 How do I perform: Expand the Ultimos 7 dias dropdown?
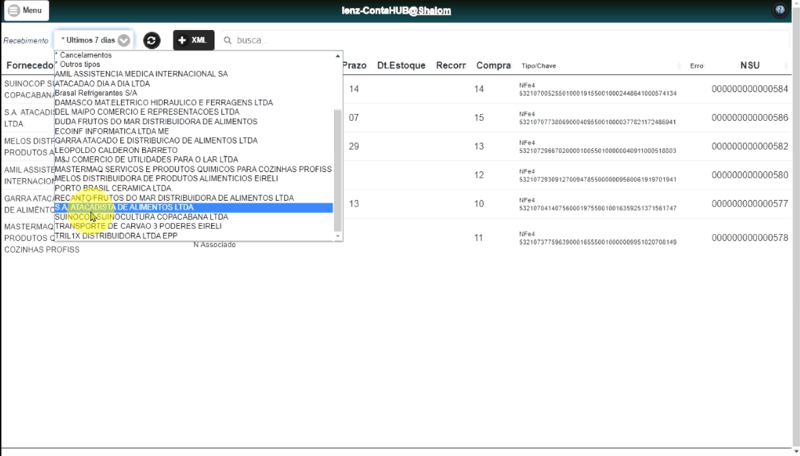94,40
